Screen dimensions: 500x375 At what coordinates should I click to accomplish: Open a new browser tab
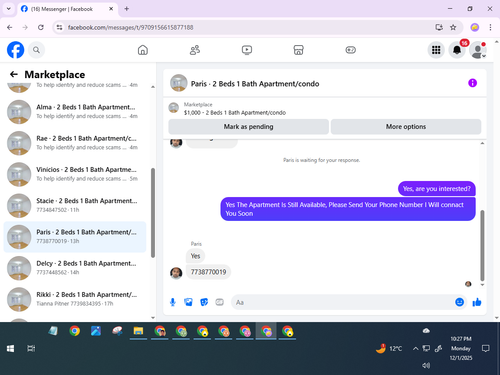(x=126, y=9)
